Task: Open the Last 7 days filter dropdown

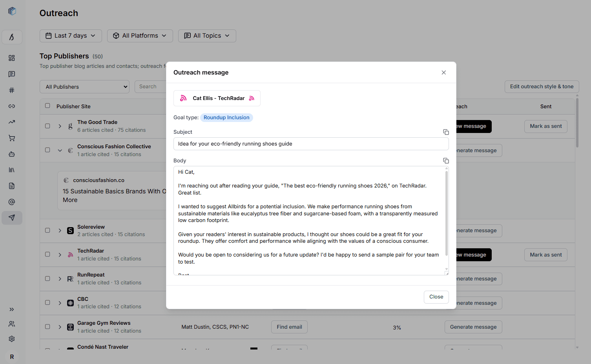Action: tap(71, 36)
